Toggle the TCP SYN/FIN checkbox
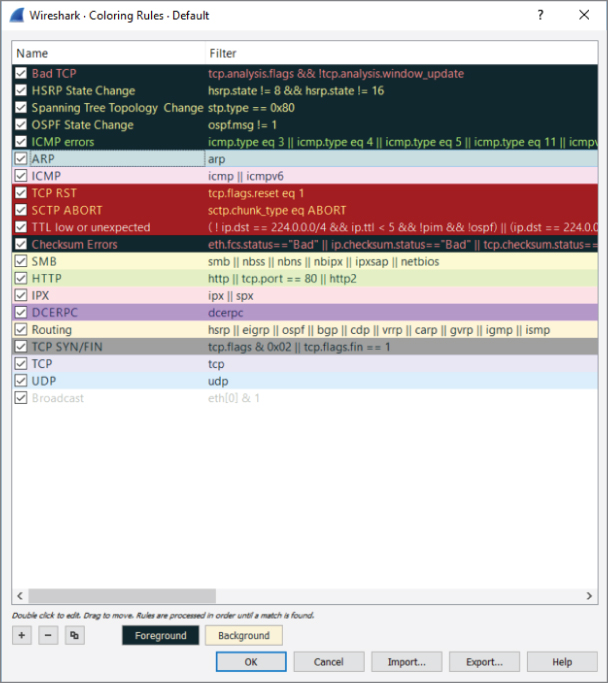The height and width of the screenshot is (683, 608). click(x=21, y=347)
